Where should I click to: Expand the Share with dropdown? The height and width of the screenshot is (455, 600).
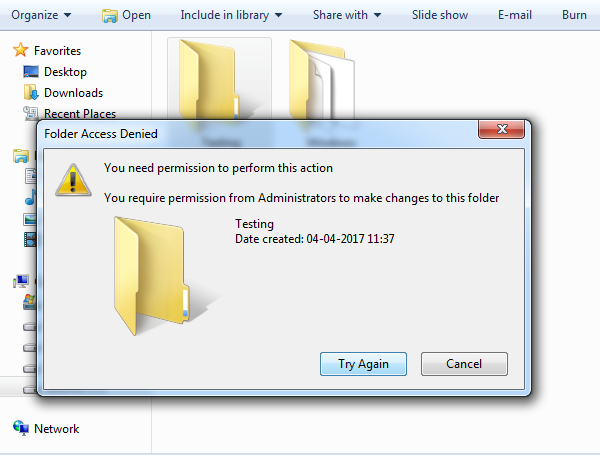coord(347,15)
